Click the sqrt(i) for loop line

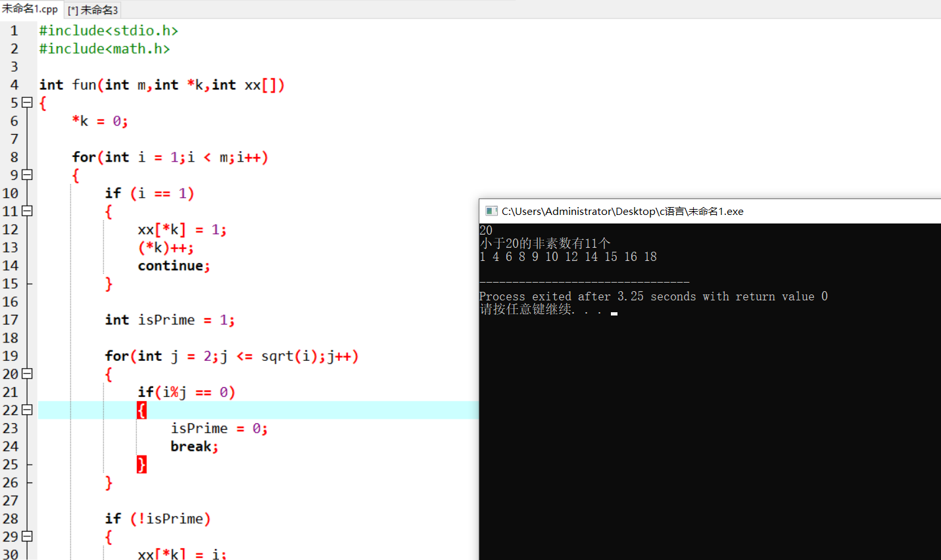tap(231, 356)
